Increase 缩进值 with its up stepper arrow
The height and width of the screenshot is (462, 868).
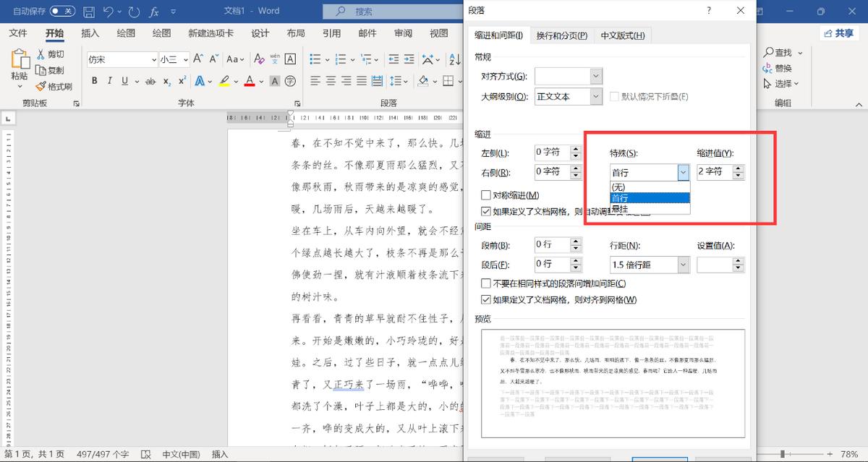coord(740,168)
